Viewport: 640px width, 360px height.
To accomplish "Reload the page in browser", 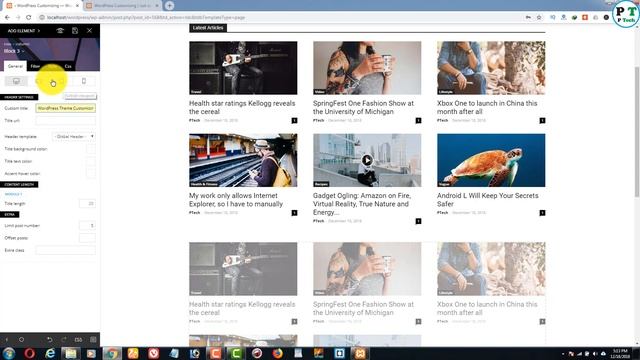I will tap(28, 18).
